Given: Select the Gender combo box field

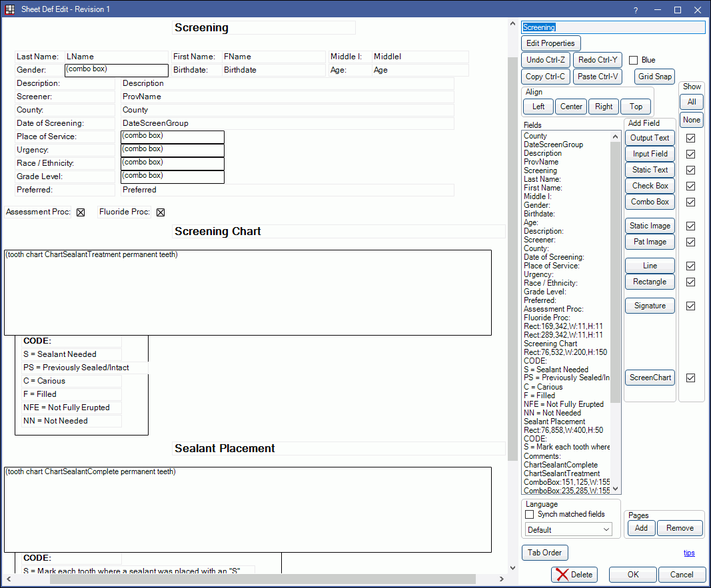Looking at the screenshot, I should [116, 70].
